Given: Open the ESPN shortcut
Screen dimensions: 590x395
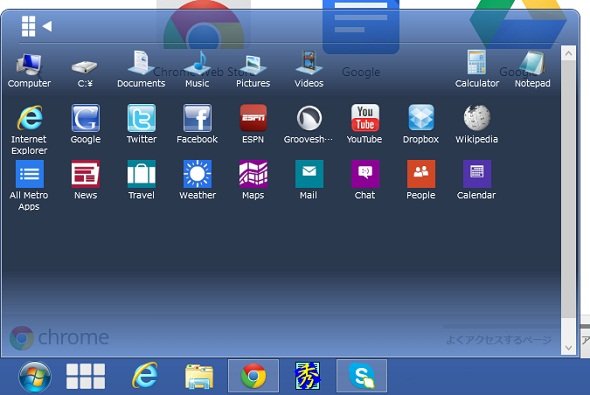Looking at the screenshot, I should click(253, 125).
